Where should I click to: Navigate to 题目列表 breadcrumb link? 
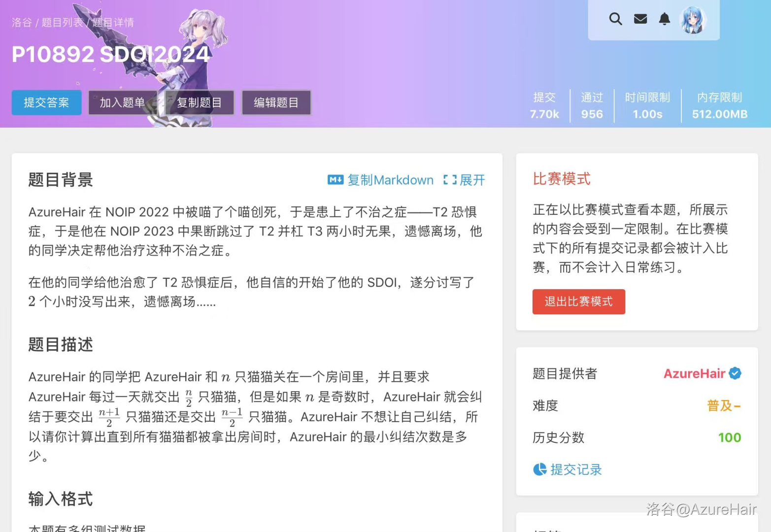62,23
